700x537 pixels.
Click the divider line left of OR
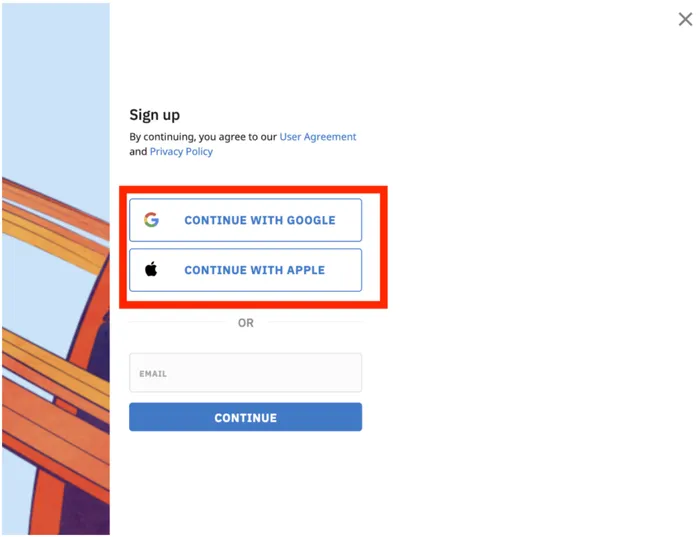coord(179,322)
